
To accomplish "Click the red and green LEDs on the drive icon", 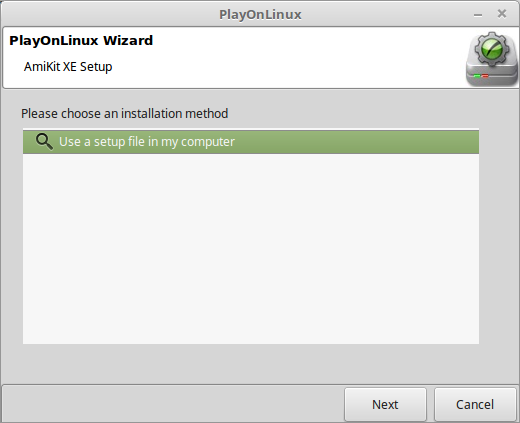I will (481, 76).
